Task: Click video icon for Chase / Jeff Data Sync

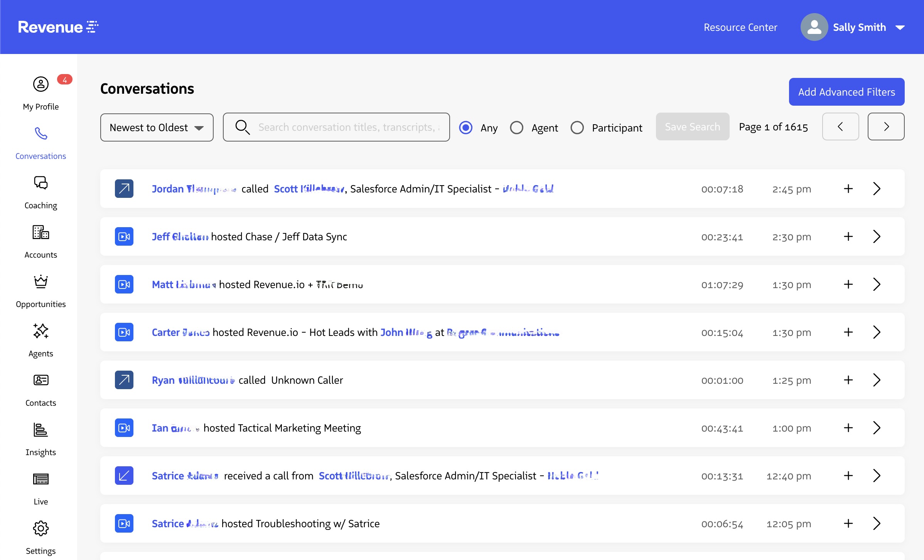Action: coord(124,236)
